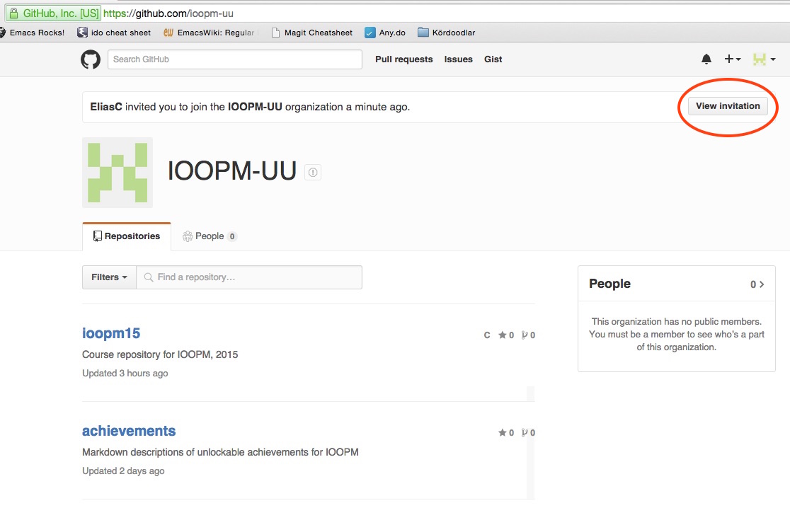Image resolution: width=790 pixels, height=532 pixels.
Task: Open the Emacs Rocks! bookmark
Action: pyautogui.click(x=33, y=33)
